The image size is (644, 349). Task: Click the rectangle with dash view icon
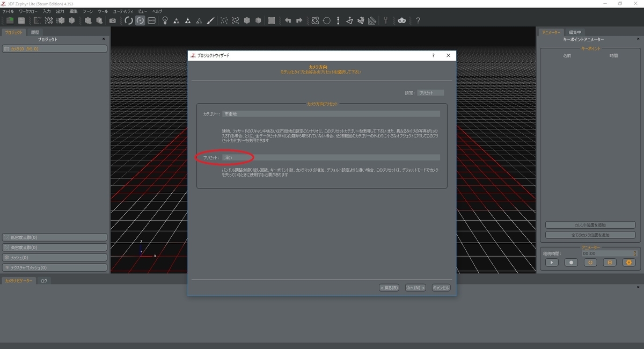(151, 21)
